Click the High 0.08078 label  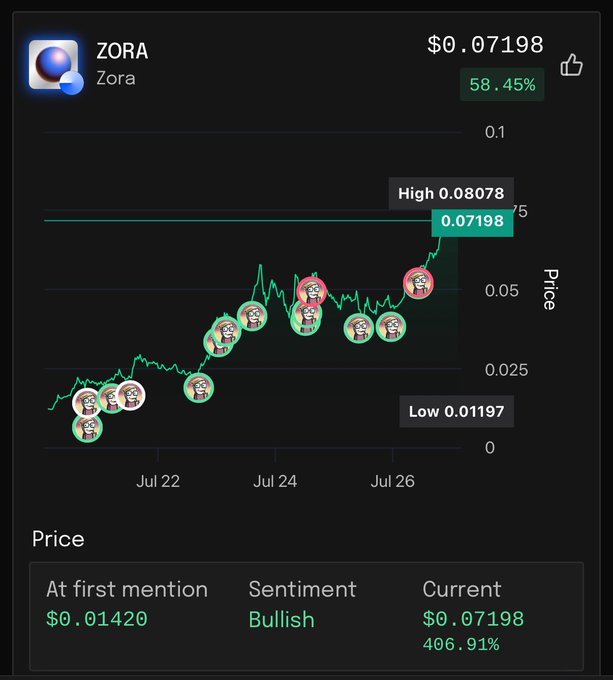coord(451,193)
